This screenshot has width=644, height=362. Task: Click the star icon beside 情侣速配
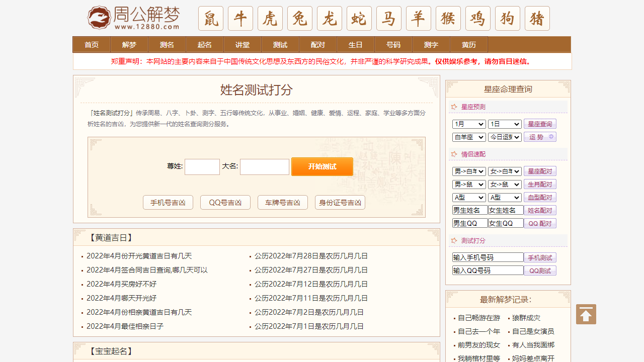453,154
